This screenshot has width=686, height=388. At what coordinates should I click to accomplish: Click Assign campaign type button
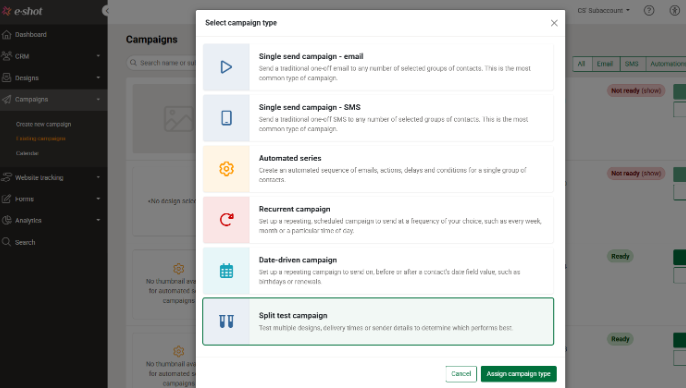(x=518, y=374)
